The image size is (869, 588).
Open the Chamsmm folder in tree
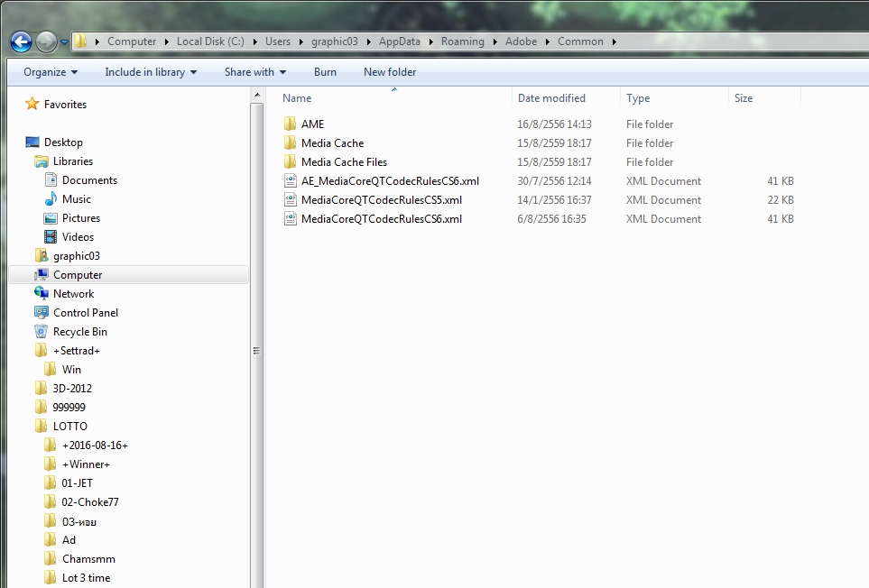88,558
